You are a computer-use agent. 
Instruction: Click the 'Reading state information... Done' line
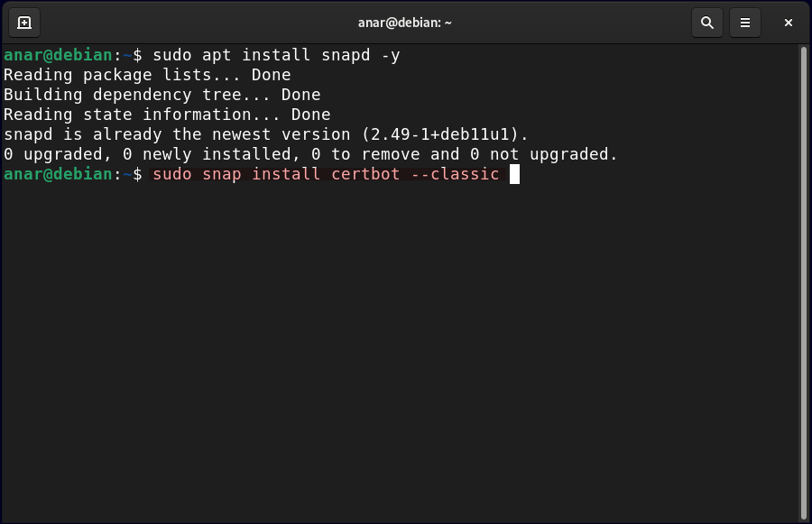pyautogui.click(x=167, y=115)
